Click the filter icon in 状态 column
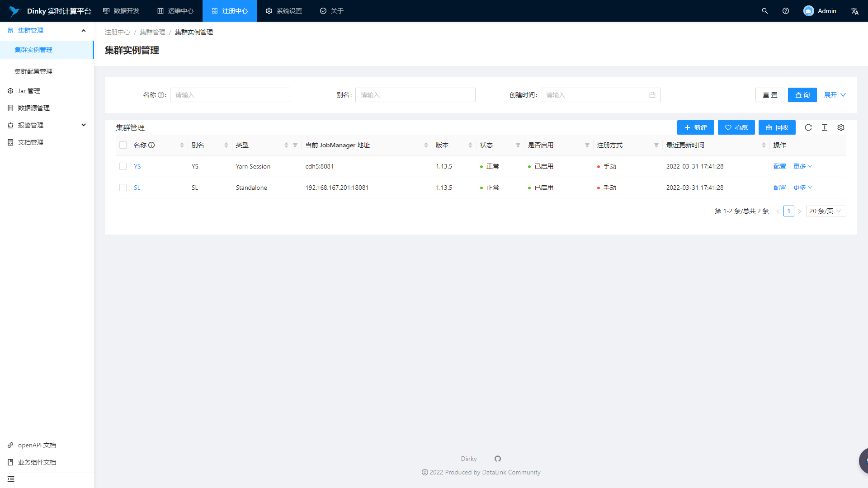The image size is (868, 488). 518,145
